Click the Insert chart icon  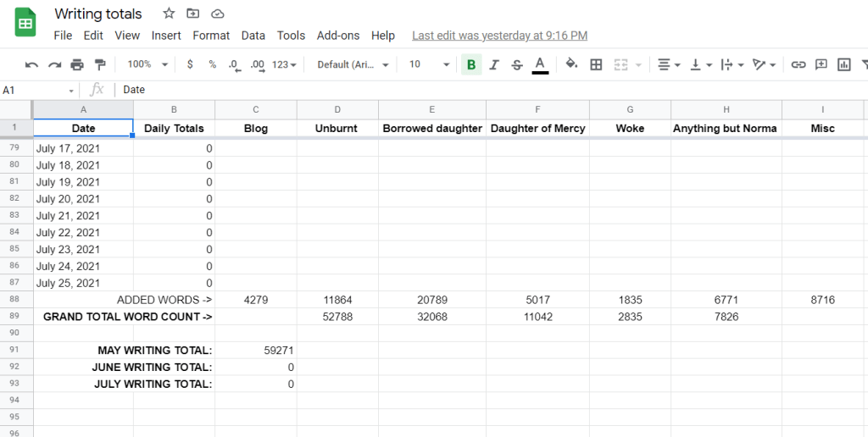[843, 64]
